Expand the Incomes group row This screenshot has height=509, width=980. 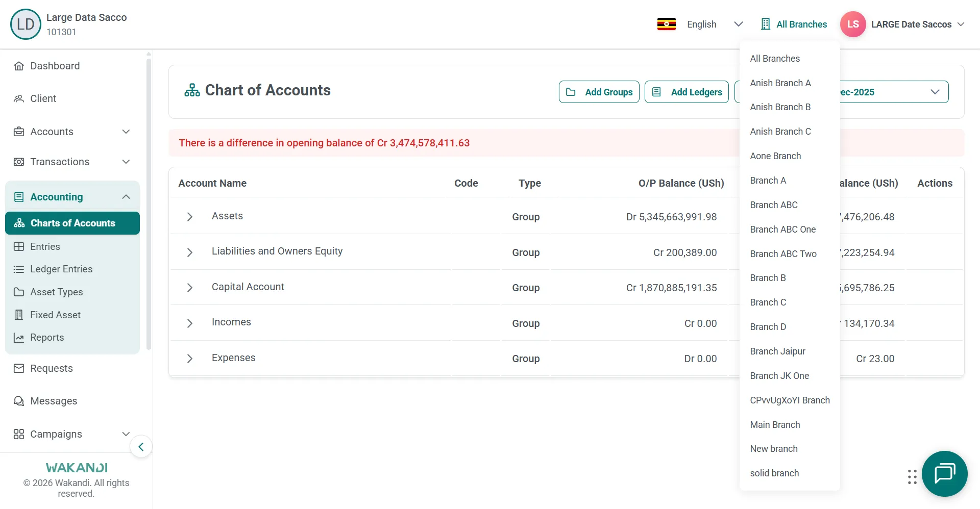(189, 323)
